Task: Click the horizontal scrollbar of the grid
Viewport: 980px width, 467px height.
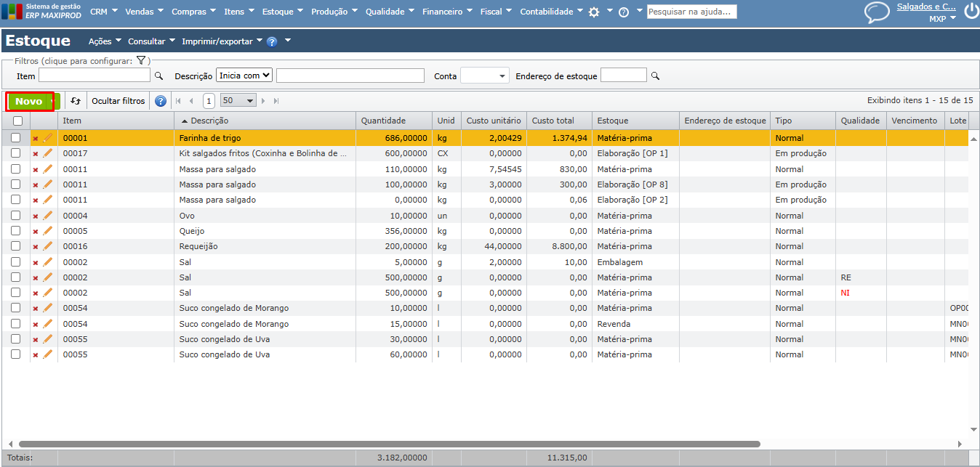Action: pyautogui.click(x=389, y=443)
